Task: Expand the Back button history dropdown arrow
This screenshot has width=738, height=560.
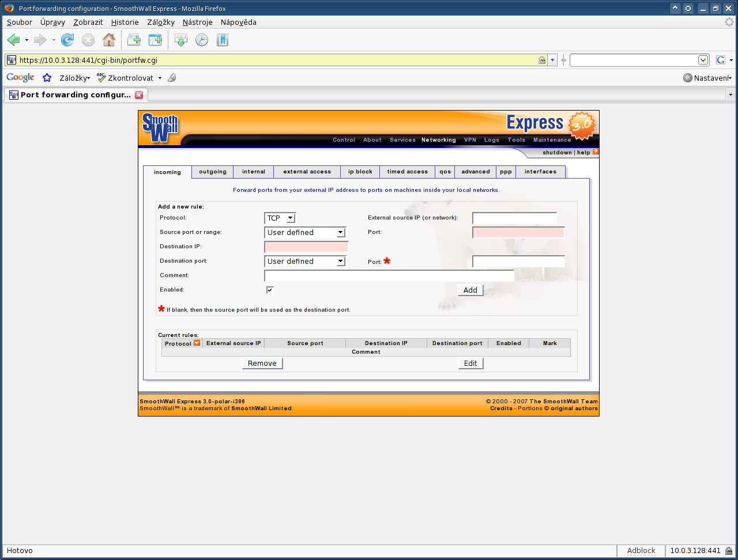Action: point(27,40)
